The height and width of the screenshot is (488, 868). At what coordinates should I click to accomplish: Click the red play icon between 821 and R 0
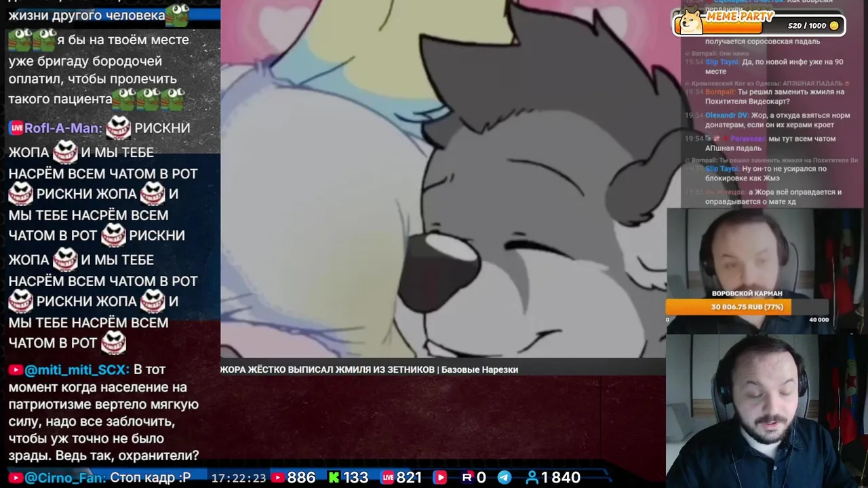click(x=440, y=478)
